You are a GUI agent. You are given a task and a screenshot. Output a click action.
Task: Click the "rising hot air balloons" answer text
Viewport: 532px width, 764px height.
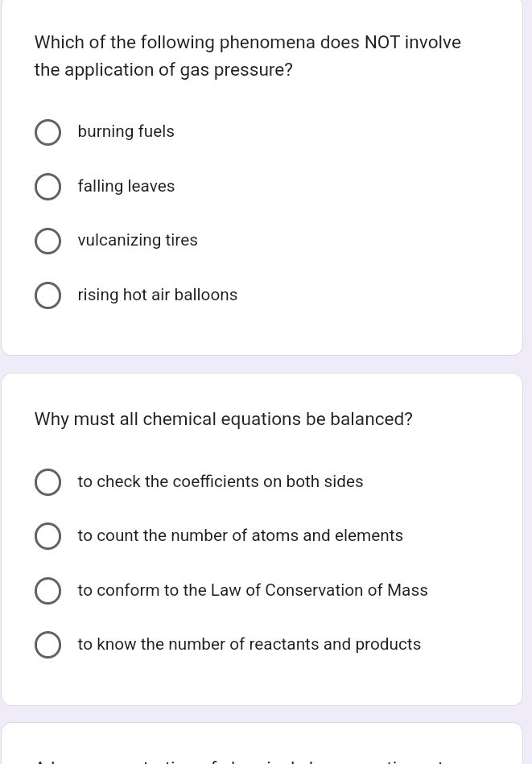(157, 295)
